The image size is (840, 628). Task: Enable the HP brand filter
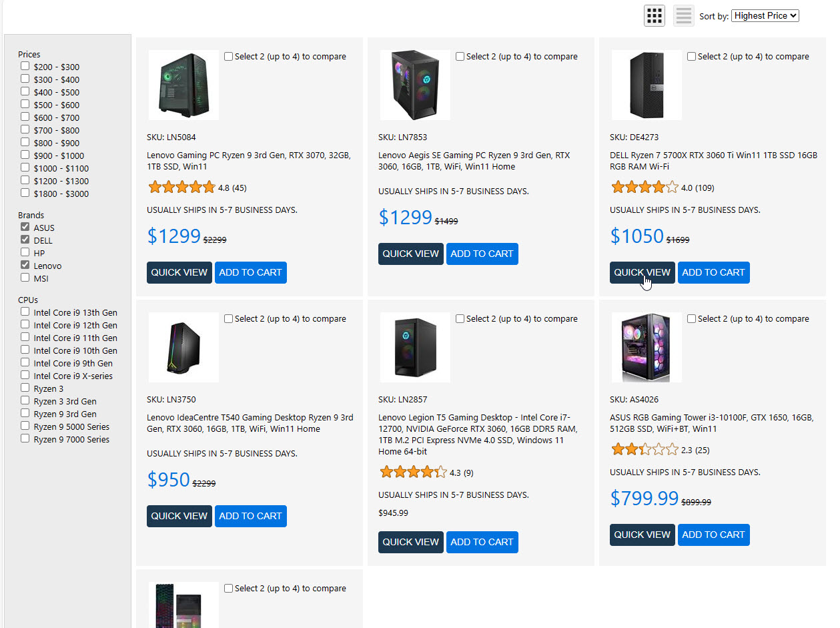coord(25,252)
